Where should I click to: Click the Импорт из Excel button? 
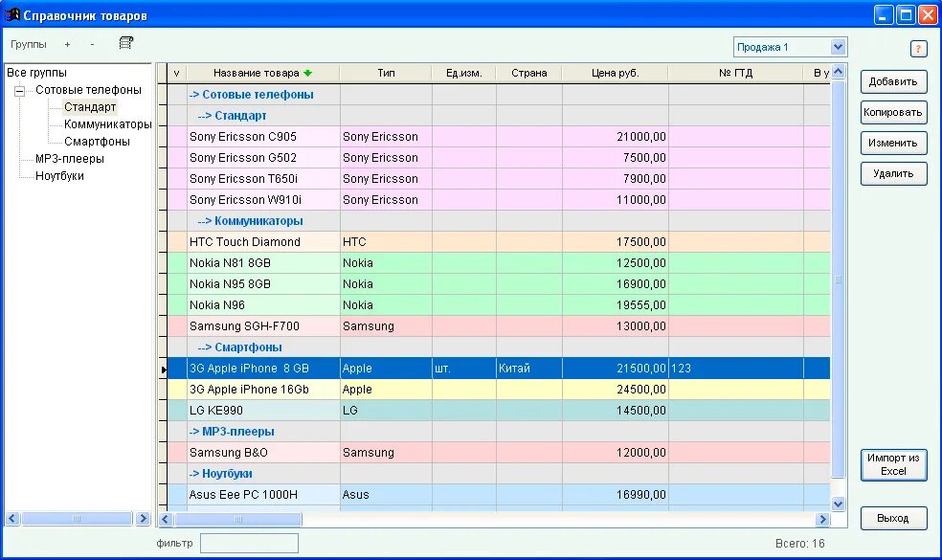click(893, 464)
